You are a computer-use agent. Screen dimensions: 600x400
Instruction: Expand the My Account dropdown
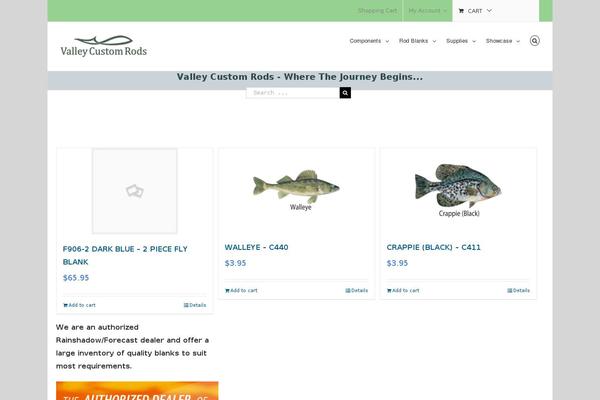coord(427,11)
